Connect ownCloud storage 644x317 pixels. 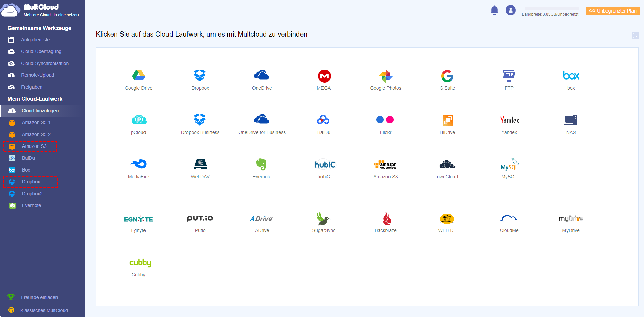click(x=447, y=168)
